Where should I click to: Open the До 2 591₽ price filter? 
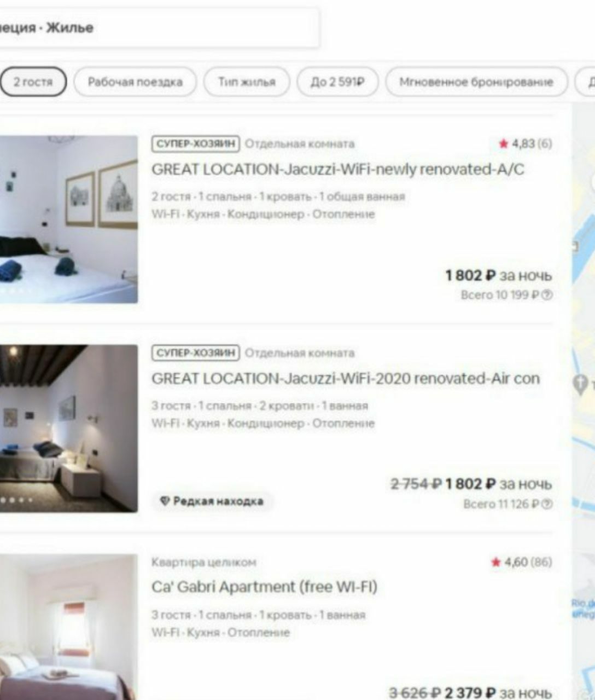(x=337, y=82)
